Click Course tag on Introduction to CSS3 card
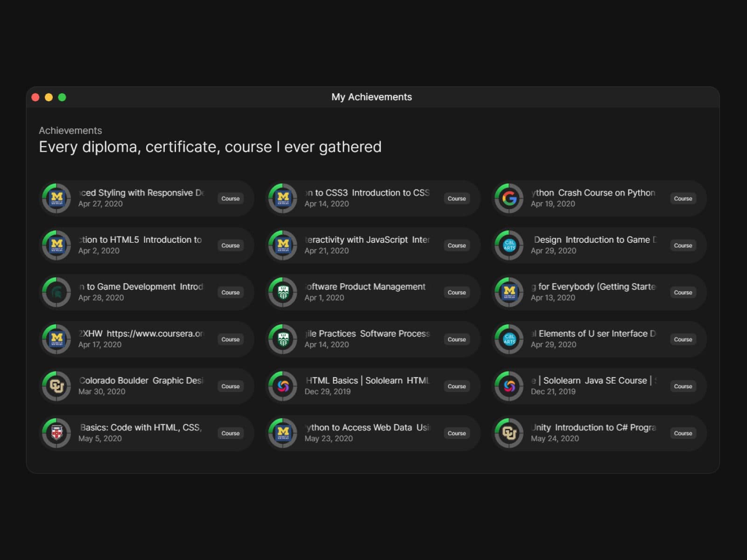 (x=456, y=198)
